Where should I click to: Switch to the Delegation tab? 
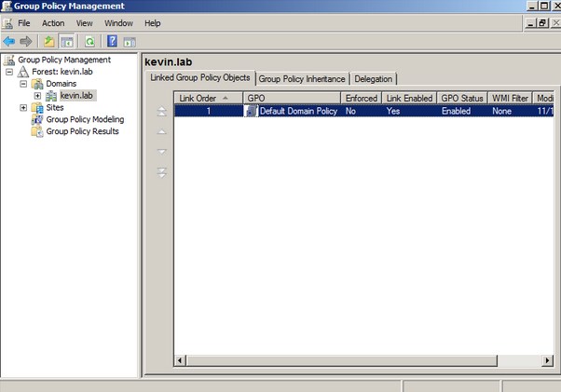point(373,79)
